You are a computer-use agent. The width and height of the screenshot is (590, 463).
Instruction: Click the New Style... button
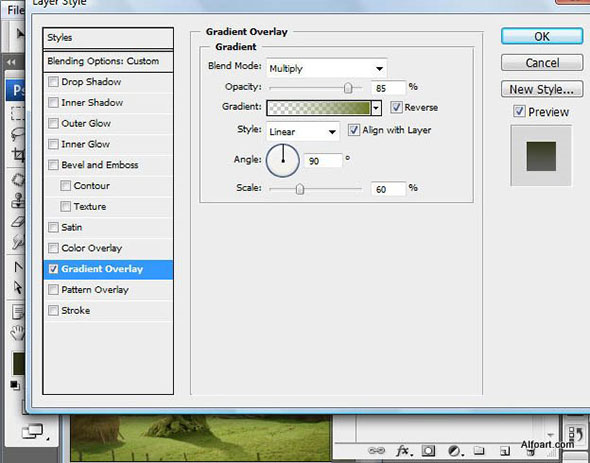point(542,89)
